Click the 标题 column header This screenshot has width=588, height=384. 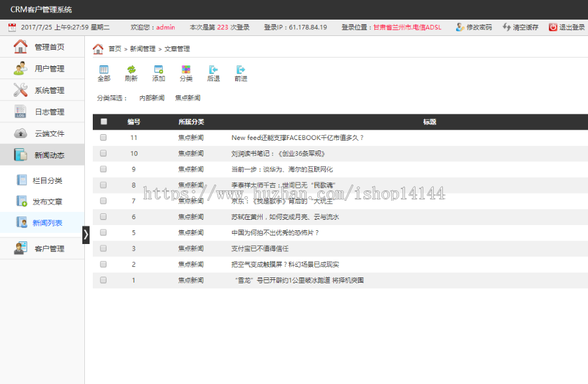[430, 122]
